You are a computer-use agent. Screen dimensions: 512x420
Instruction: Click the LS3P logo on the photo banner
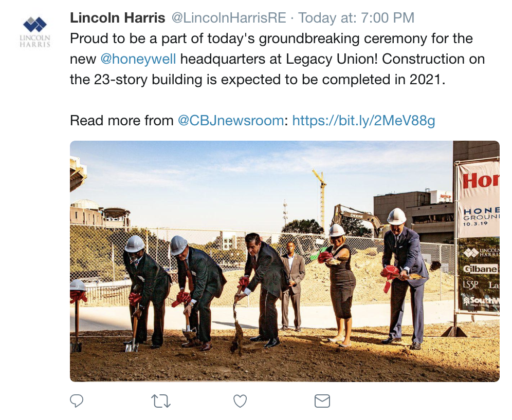[x=471, y=284]
